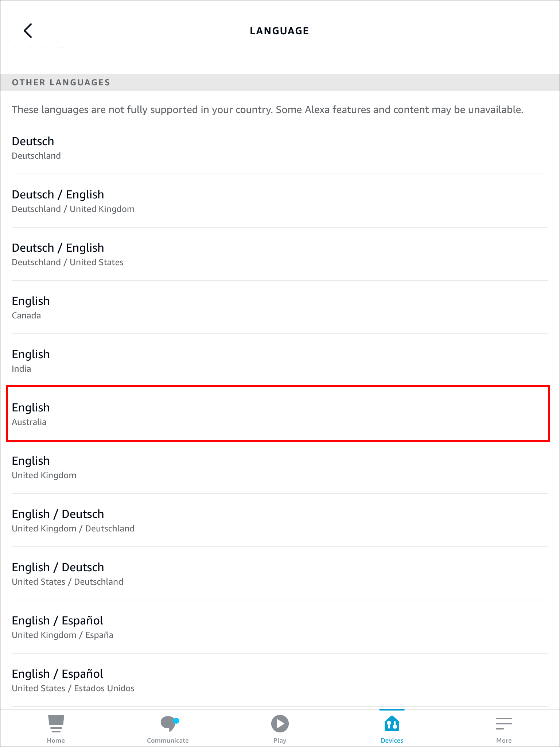Open the Communicate speech bubble icon
The height and width of the screenshot is (747, 560).
point(168,724)
